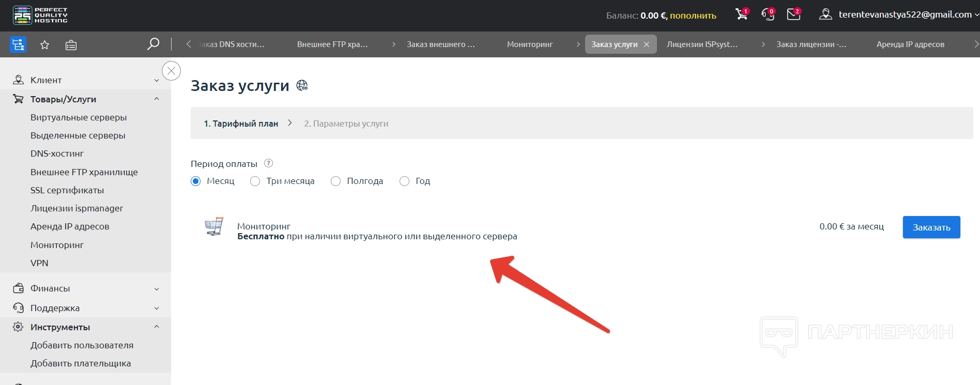Open VPN in sidebar menu
Screen dimensions: 980x385
(x=39, y=263)
